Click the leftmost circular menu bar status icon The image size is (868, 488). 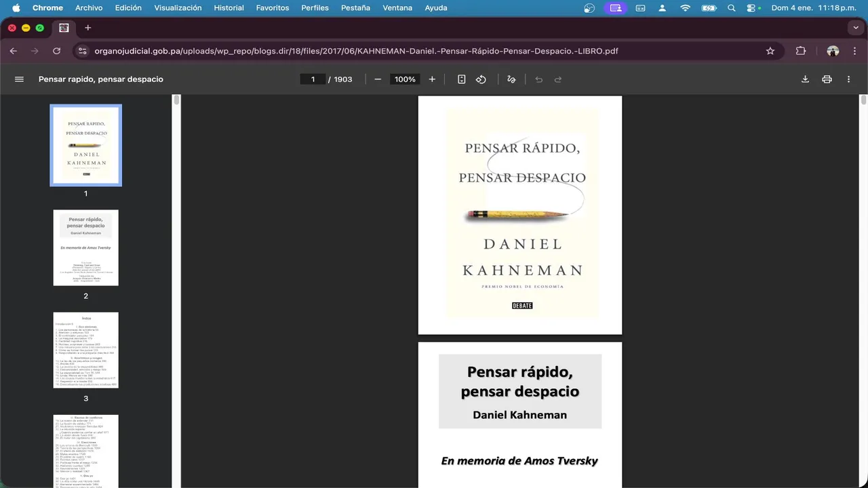tap(589, 8)
